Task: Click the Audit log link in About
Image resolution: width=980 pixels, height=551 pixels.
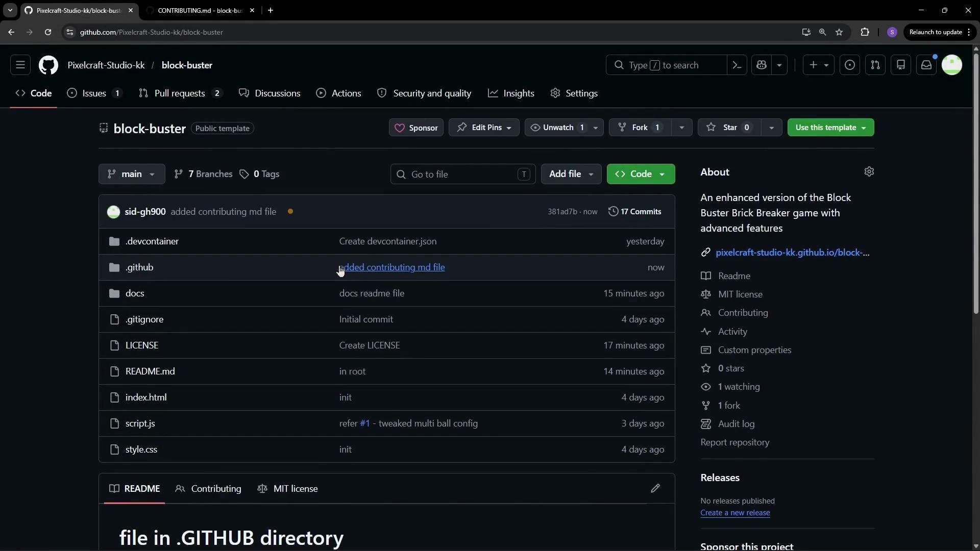Action: coord(736,424)
